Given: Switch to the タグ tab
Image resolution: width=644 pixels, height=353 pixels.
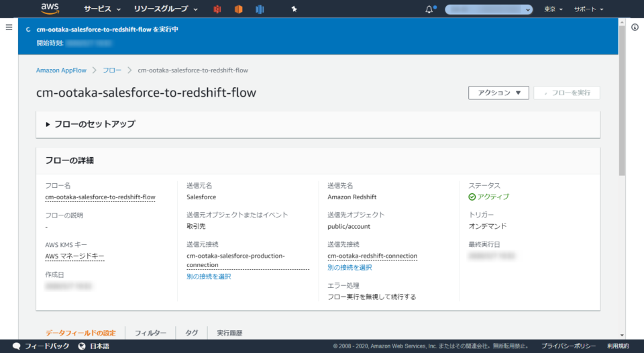Looking at the screenshot, I should click(191, 333).
